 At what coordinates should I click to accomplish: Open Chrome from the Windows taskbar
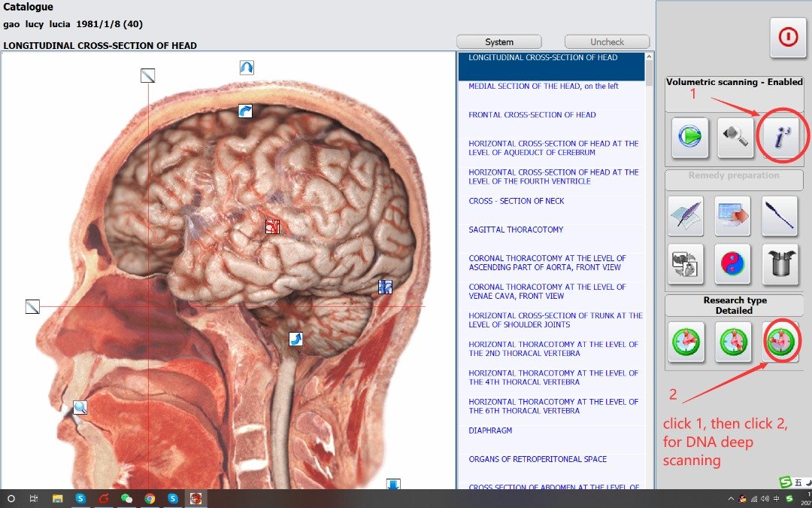point(150,498)
